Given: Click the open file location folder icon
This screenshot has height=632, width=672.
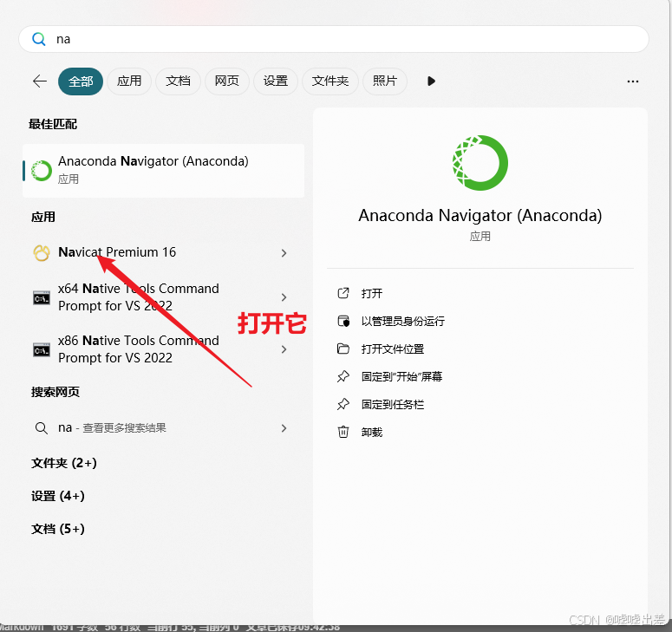Looking at the screenshot, I should pos(343,349).
